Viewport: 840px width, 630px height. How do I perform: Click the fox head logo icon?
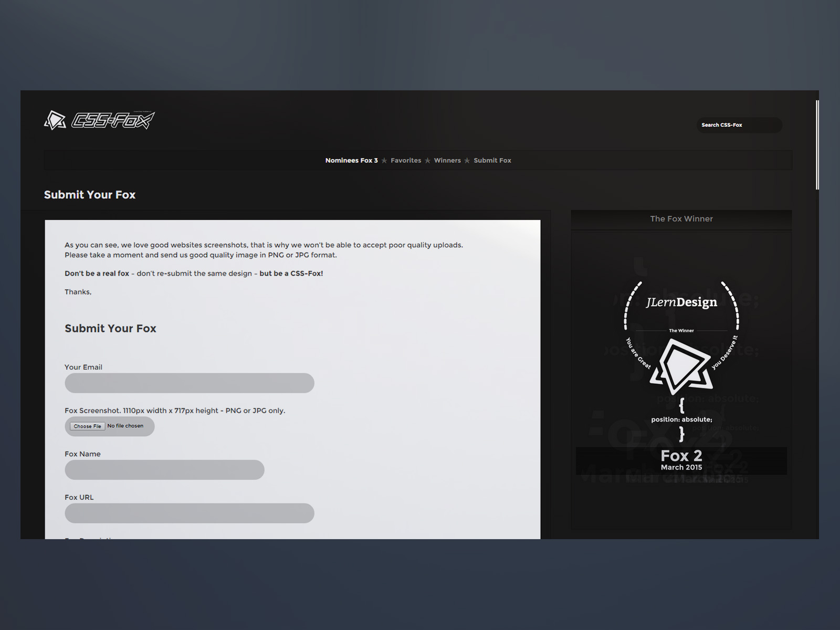(x=55, y=120)
